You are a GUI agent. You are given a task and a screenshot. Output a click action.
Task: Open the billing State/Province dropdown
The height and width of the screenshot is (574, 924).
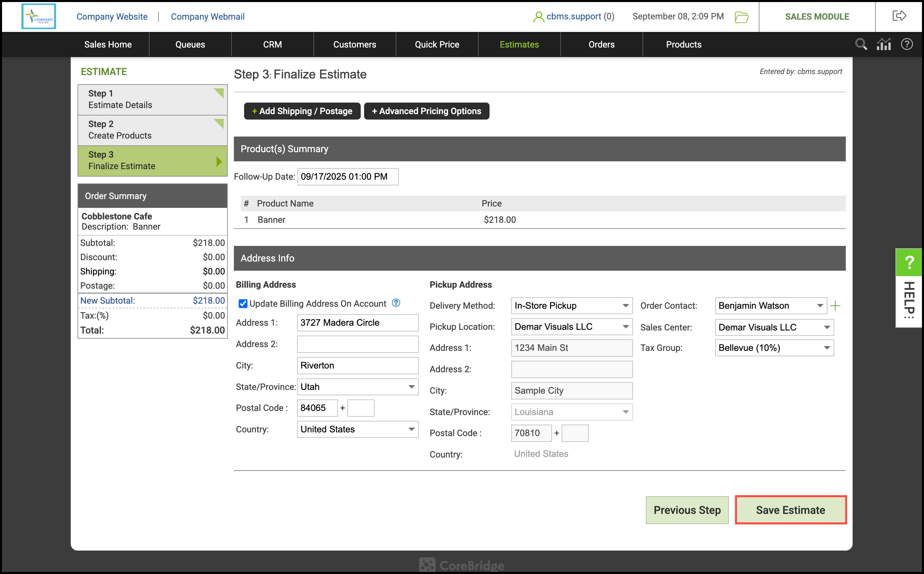358,387
